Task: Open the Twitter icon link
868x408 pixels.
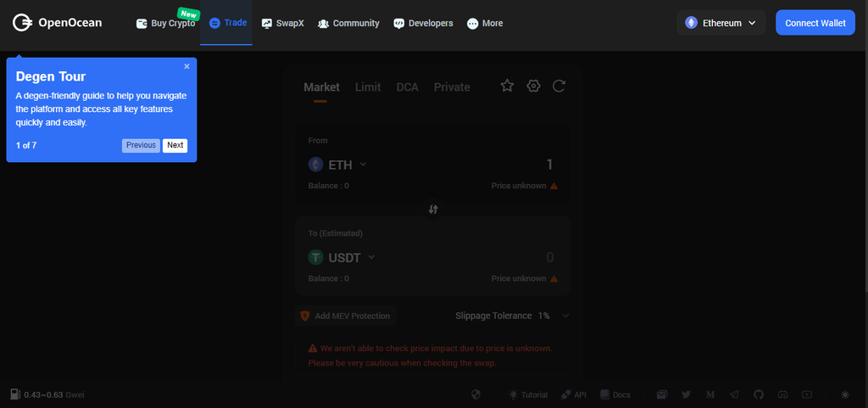Action: [x=687, y=394]
